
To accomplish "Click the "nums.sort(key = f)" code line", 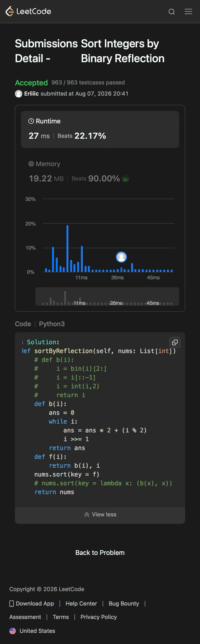I will point(67,474).
